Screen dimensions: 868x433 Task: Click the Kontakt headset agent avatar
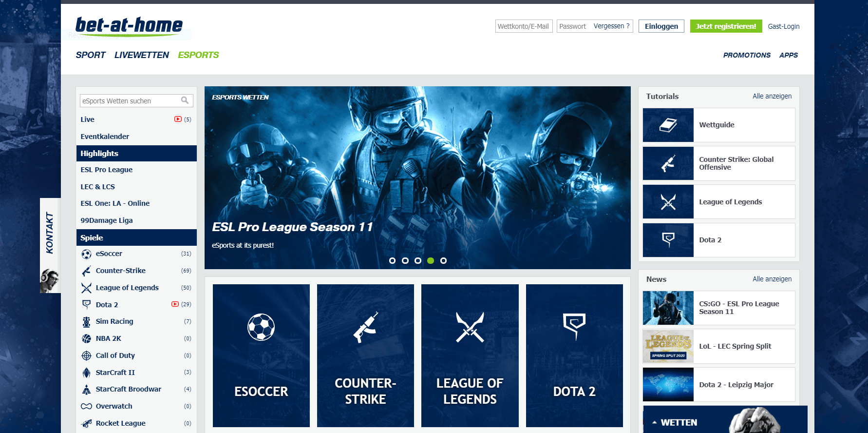pyautogui.click(x=50, y=280)
